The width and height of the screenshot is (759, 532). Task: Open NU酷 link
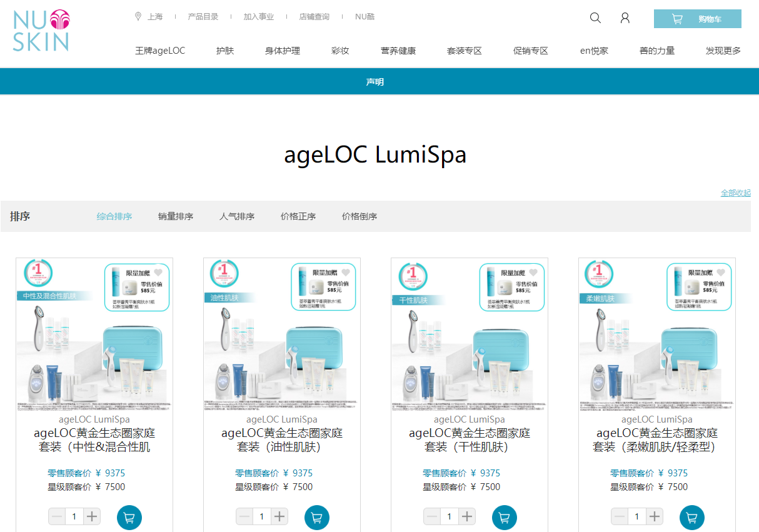pos(364,17)
